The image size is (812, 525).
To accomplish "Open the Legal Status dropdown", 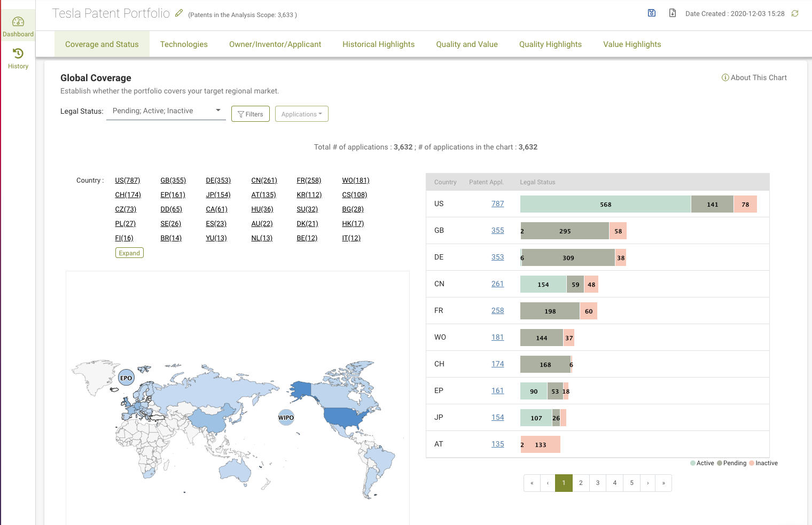I will tap(166, 111).
